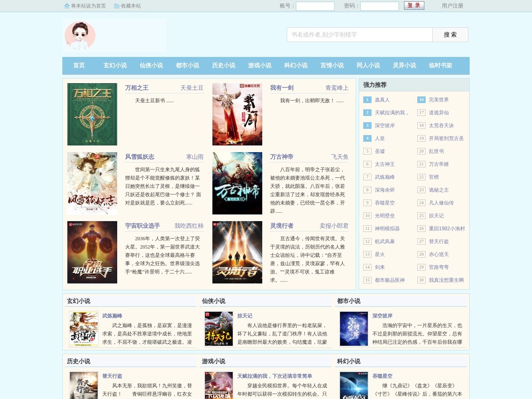Open 蛊真人 in the recommended list
The width and height of the screenshot is (532, 399).
[x=382, y=100]
